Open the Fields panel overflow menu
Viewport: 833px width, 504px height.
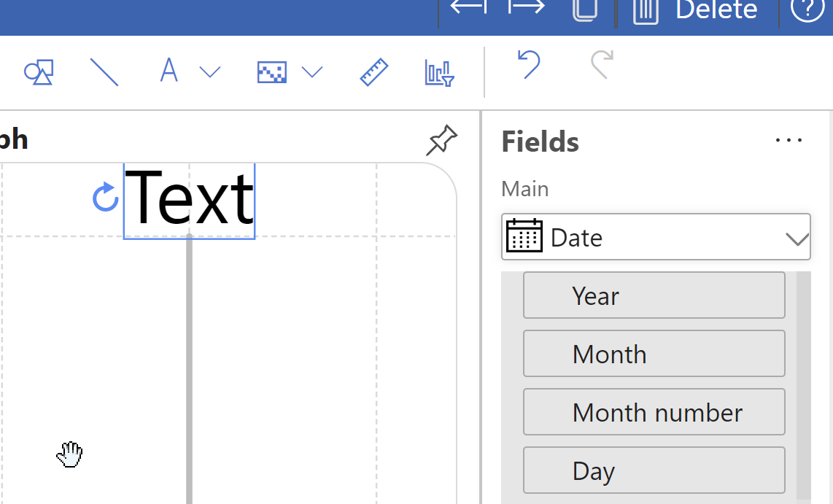[x=789, y=140]
